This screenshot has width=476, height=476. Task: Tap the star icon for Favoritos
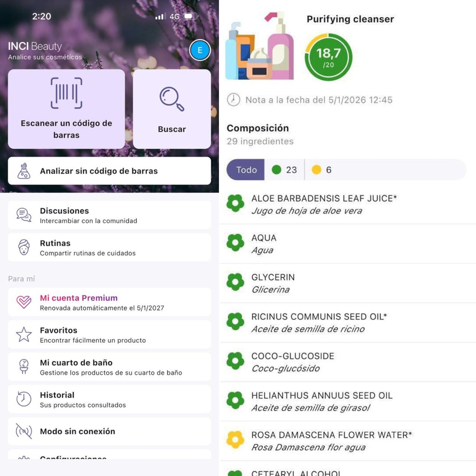(24, 334)
